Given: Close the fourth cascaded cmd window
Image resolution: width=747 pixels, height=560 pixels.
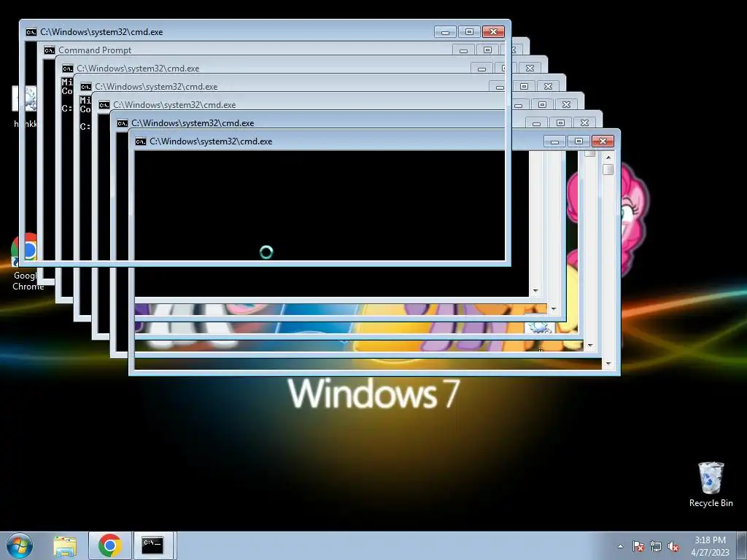Looking at the screenshot, I should (x=549, y=86).
